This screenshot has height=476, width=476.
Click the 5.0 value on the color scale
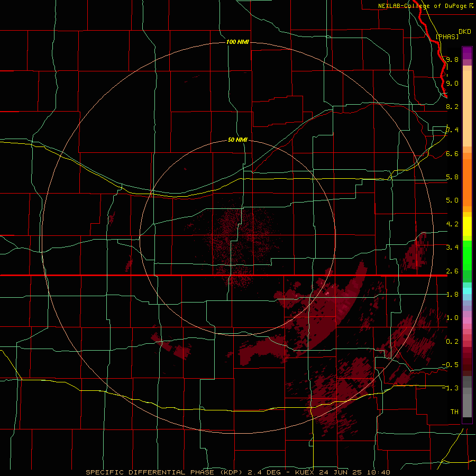(452, 200)
